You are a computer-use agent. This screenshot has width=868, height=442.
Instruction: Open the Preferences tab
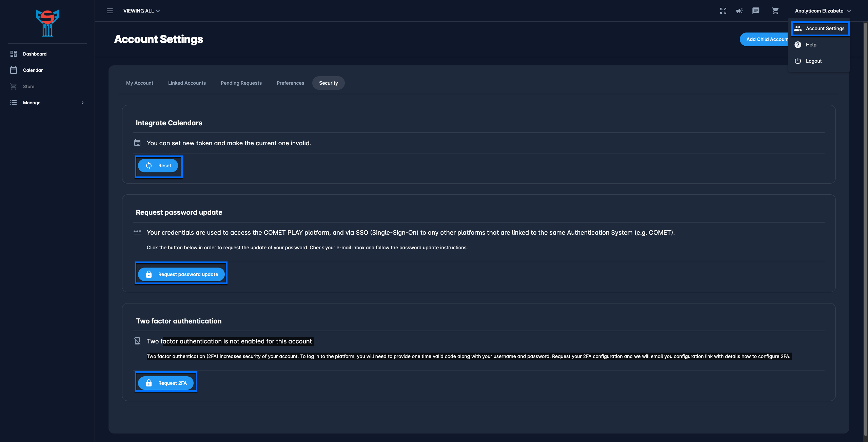point(290,83)
